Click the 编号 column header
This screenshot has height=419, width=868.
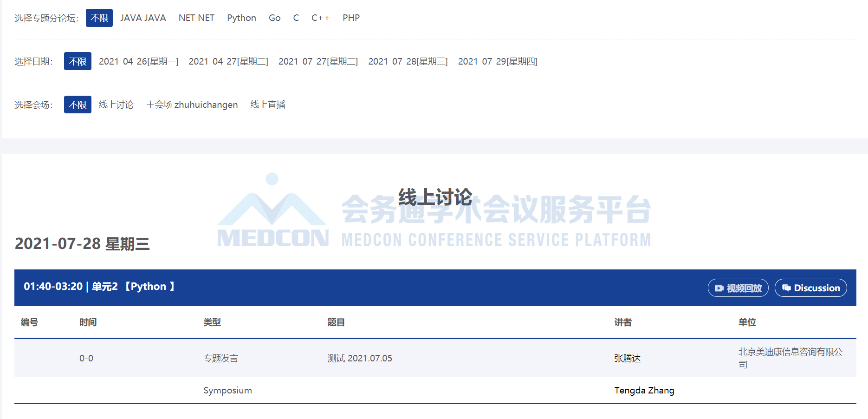point(29,322)
